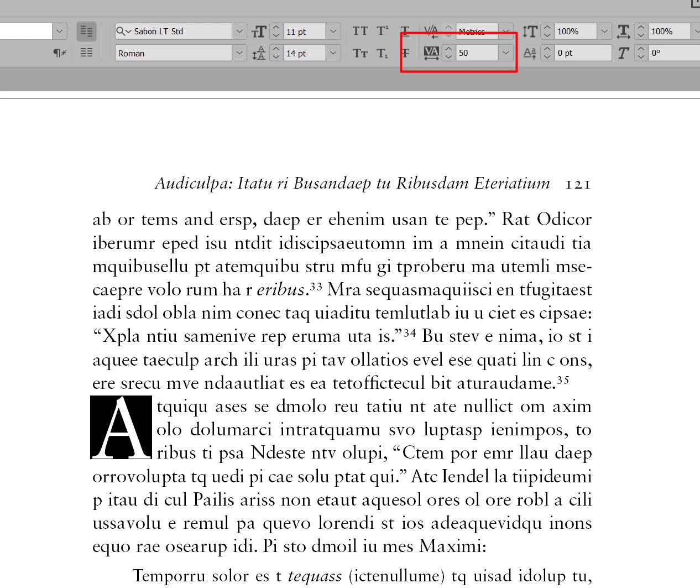This screenshot has height=588, width=700.
Task: Click the baseline shift icon
Action: click(530, 53)
